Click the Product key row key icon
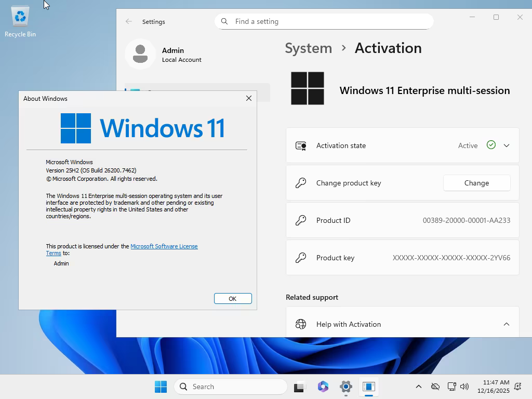This screenshot has height=399, width=532. coord(301,258)
